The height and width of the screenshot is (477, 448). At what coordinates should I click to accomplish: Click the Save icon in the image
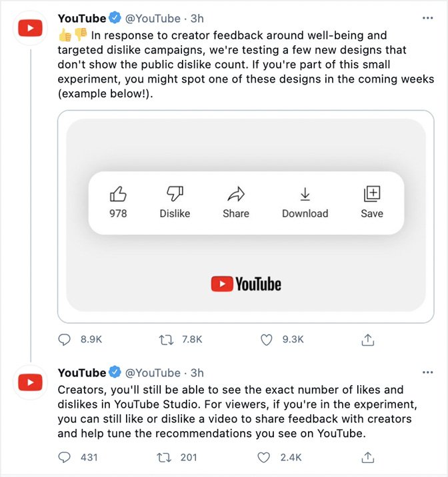click(x=372, y=194)
